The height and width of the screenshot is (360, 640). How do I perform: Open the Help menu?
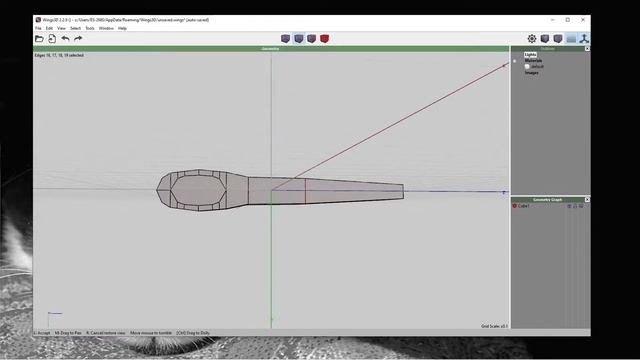pos(122,28)
